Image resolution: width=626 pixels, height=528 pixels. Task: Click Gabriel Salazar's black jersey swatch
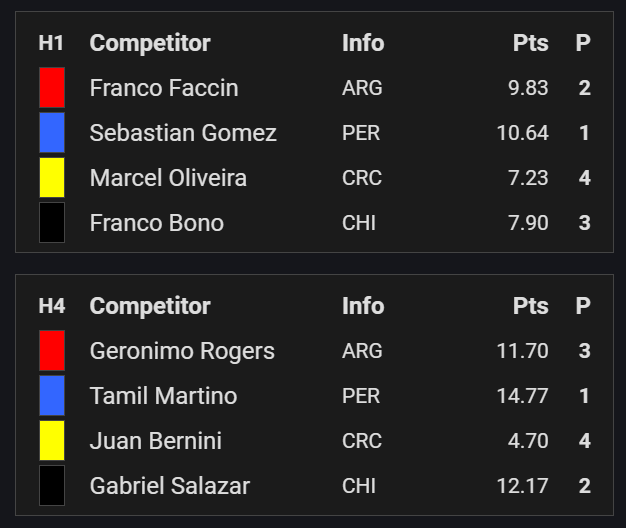pyautogui.click(x=52, y=485)
